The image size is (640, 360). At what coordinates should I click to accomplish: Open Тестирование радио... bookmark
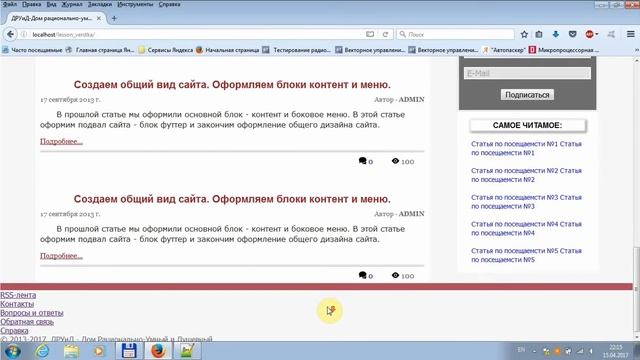pos(297,50)
